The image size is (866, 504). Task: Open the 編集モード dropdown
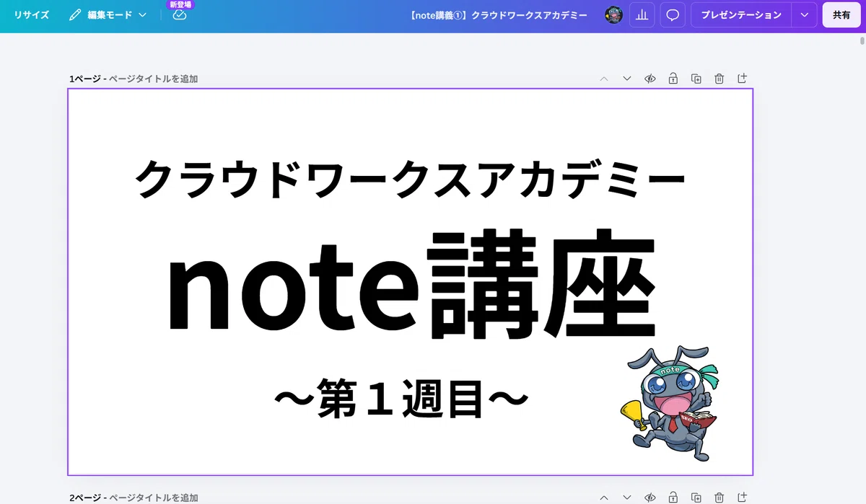click(x=108, y=15)
